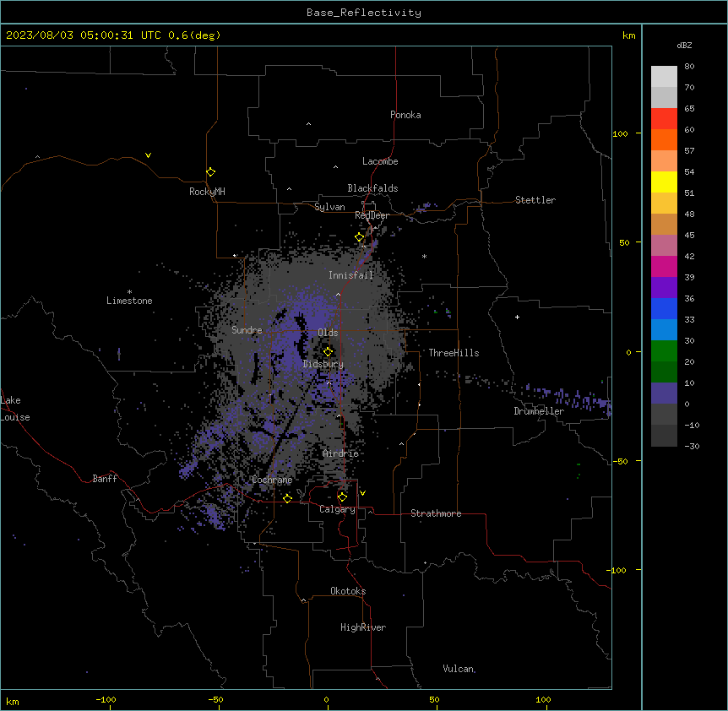Click the Didsbury city label
The image size is (728, 711).
(323, 364)
